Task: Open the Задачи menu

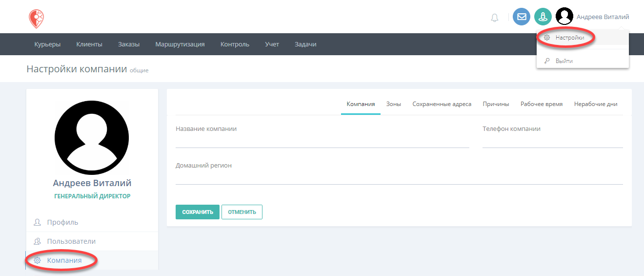Action: pyautogui.click(x=305, y=44)
